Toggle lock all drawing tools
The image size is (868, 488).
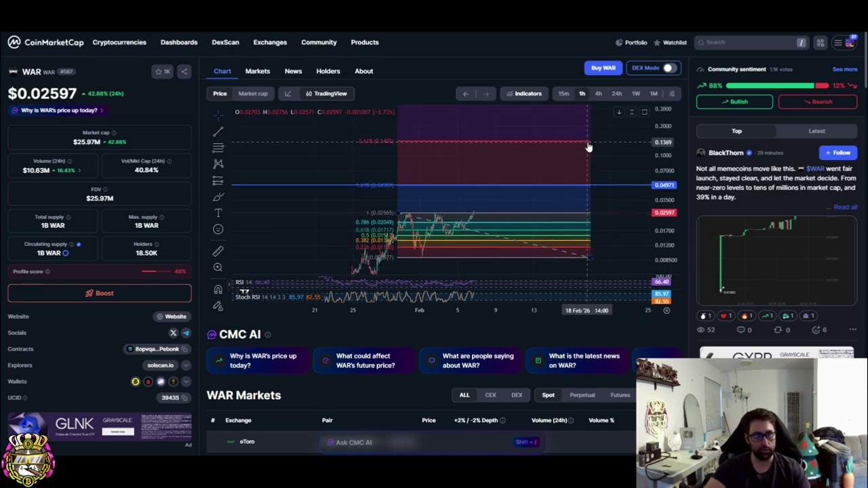pos(218,306)
